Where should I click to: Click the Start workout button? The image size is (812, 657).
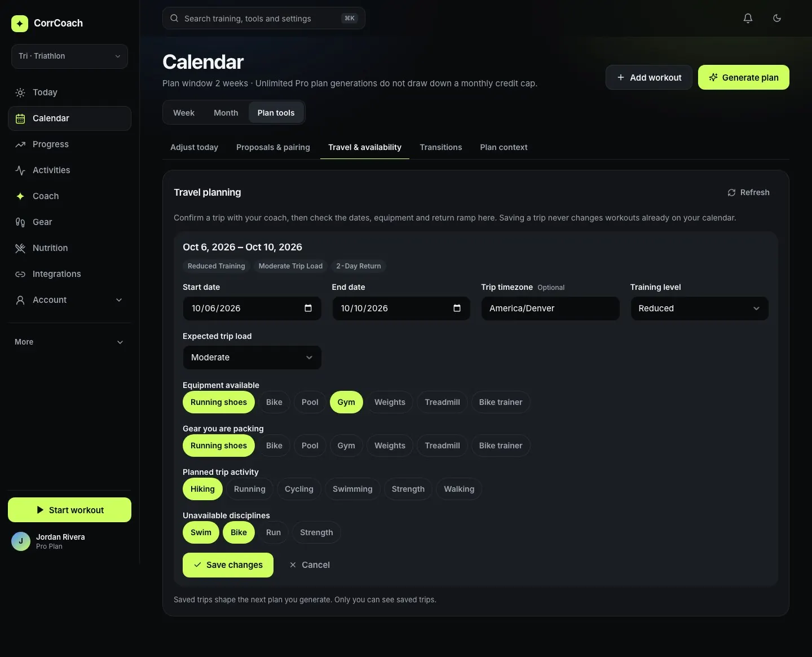[69, 510]
